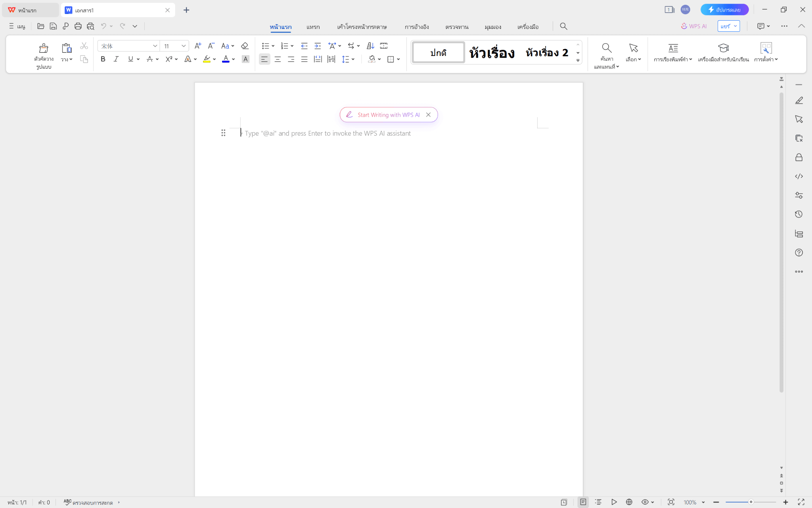Open a new document tab with plus button
This screenshot has height=508, width=812.
click(186, 10)
